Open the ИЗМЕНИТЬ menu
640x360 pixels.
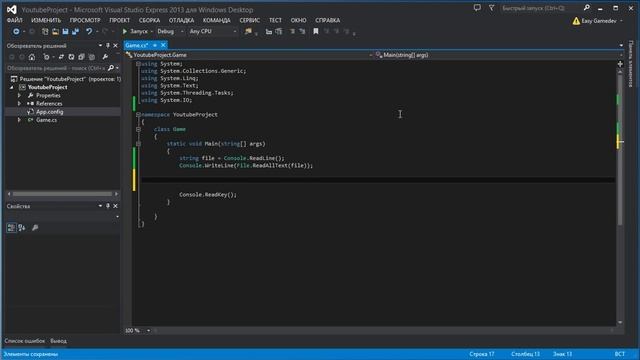tap(46, 20)
